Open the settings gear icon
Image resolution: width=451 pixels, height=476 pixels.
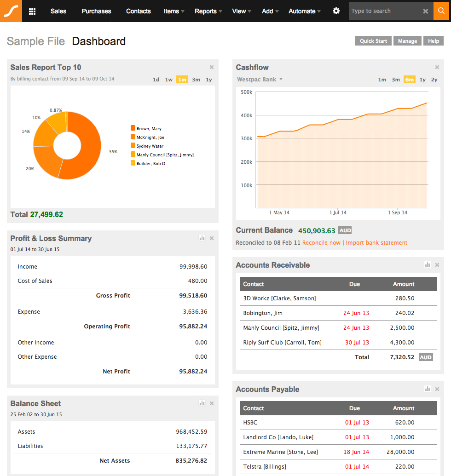(x=336, y=11)
